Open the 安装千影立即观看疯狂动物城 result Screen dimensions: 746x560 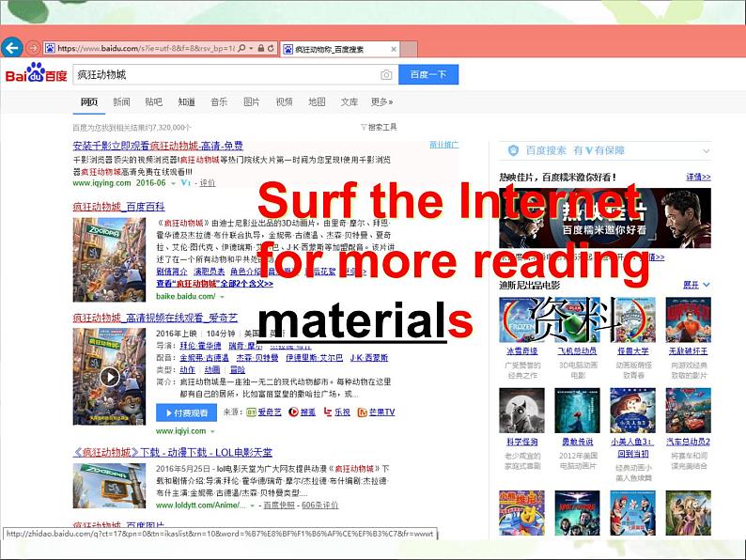coord(158,146)
